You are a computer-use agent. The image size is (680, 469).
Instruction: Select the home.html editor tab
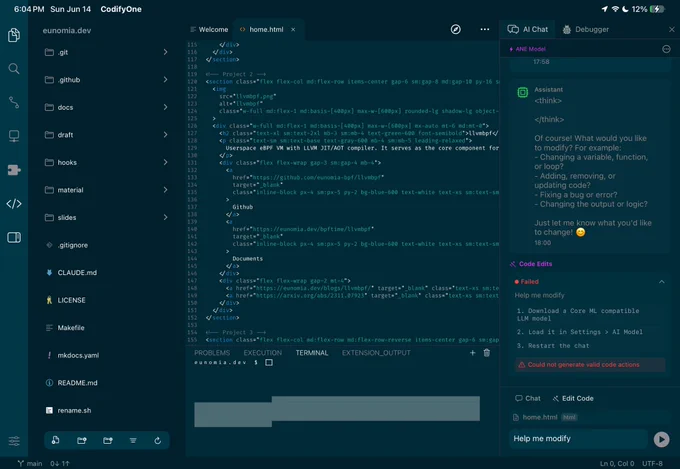click(x=266, y=30)
